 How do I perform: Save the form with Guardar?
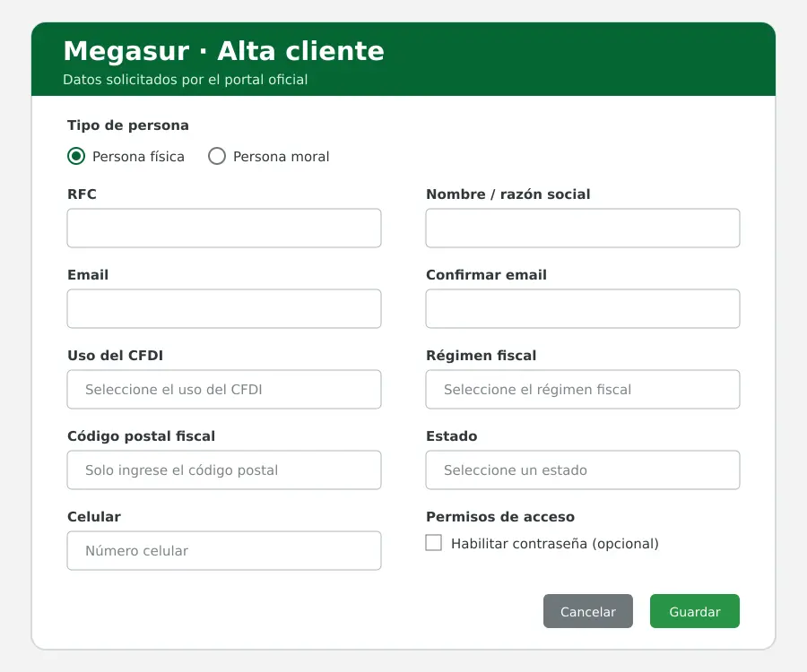[695, 611]
